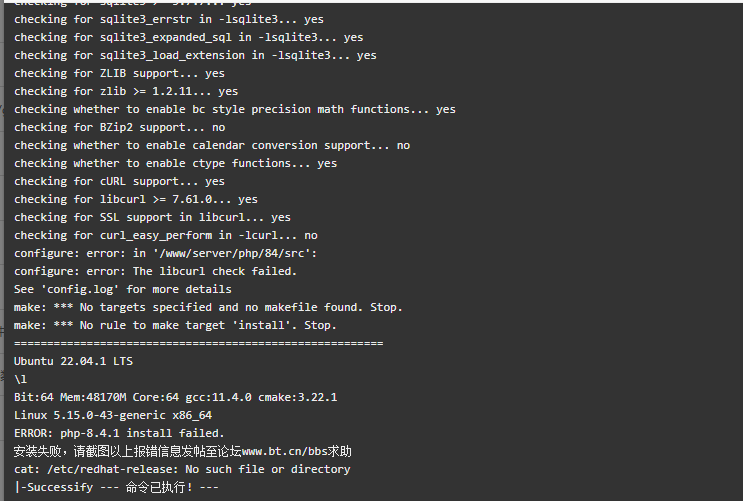This screenshot has height=501, width=743.
Task: Click the 'checking for libcurl >= 7.61.0' line
Action: click(x=136, y=199)
